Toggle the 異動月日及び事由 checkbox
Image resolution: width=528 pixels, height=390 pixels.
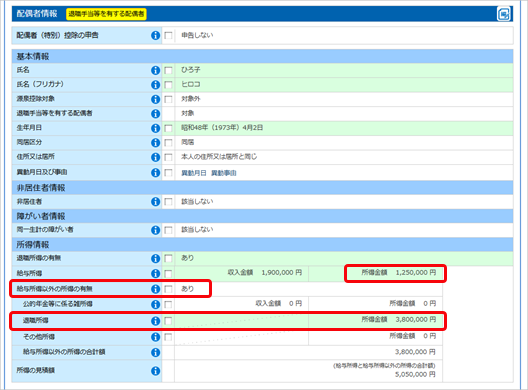(168, 173)
